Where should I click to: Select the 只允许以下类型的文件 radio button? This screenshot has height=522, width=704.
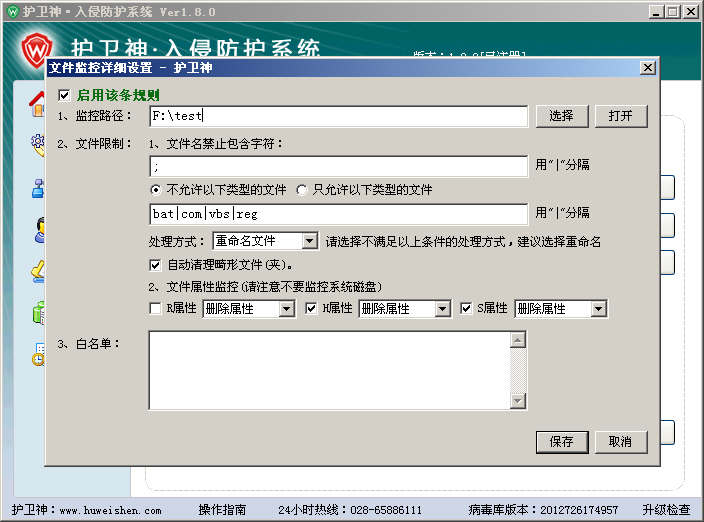point(302,190)
